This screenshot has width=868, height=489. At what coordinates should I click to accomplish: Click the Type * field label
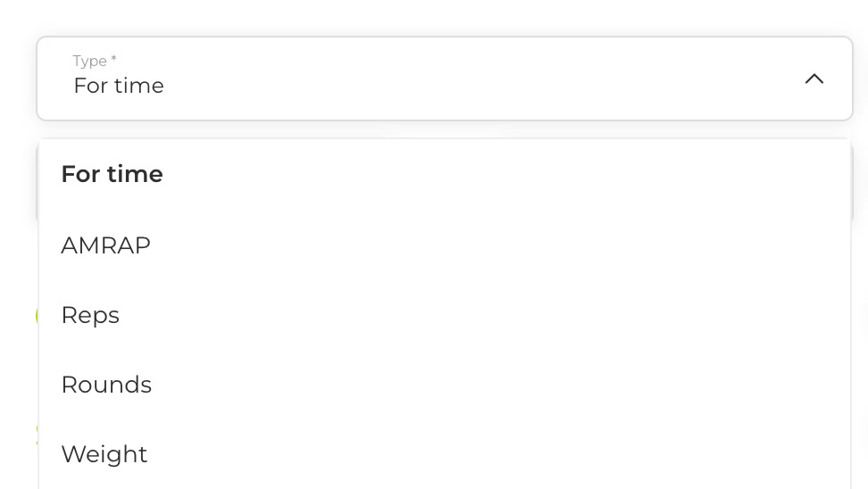(x=95, y=61)
